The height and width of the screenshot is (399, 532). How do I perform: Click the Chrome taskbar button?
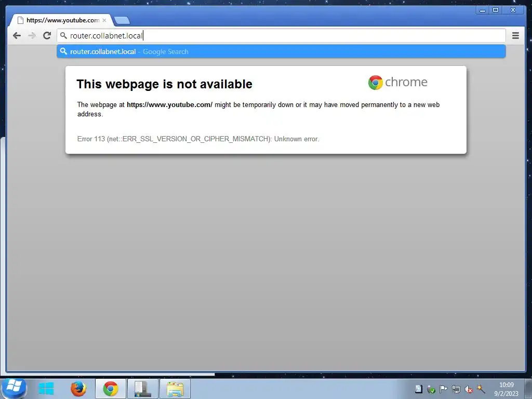[111, 389]
